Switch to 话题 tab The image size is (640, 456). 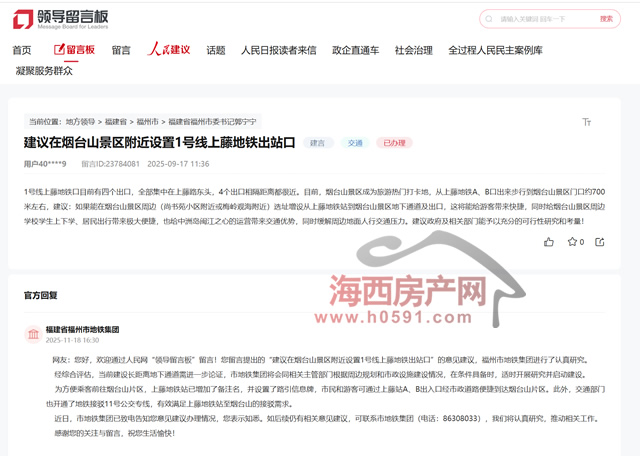click(216, 50)
